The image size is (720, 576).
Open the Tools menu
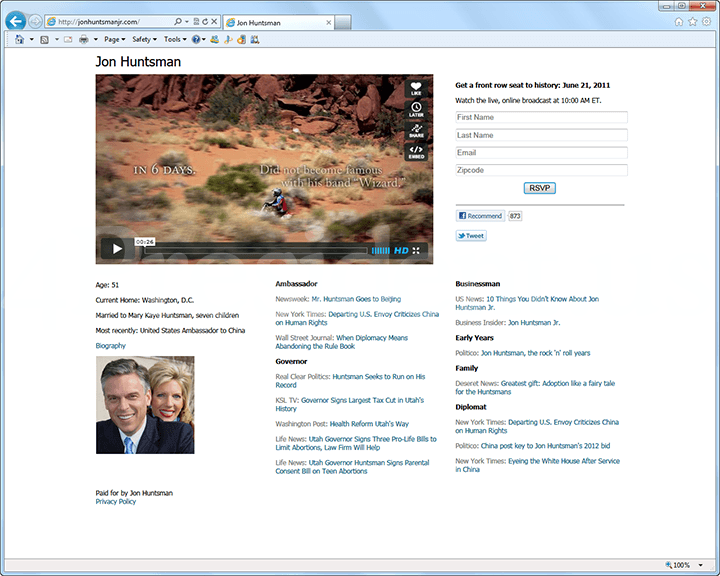(x=175, y=40)
